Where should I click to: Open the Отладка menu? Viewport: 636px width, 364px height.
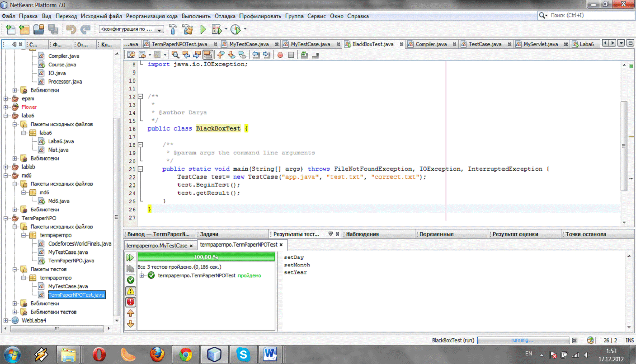pyautogui.click(x=225, y=16)
